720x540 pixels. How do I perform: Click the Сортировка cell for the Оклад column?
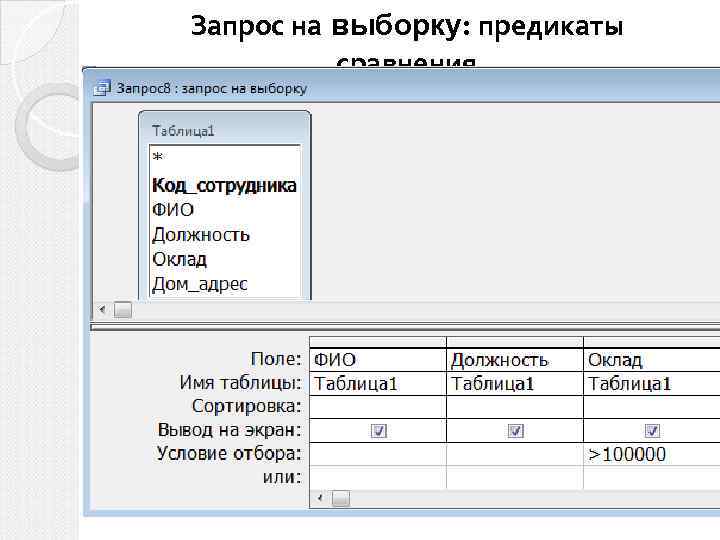point(652,407)
